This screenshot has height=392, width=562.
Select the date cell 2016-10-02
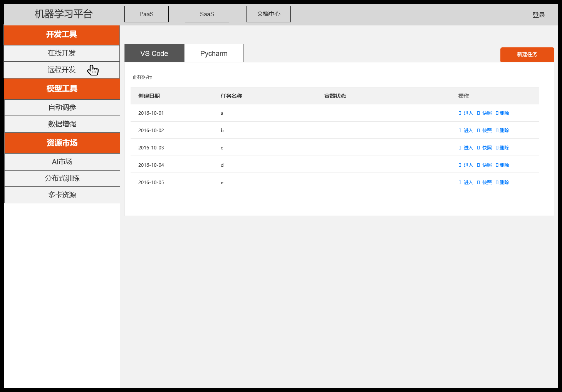151,131
